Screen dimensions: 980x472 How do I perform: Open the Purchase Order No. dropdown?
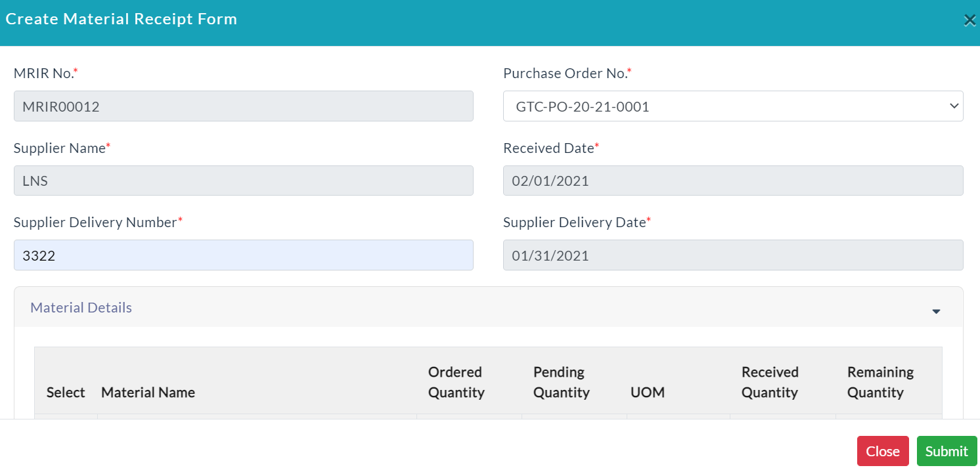(x=733, y=106)
